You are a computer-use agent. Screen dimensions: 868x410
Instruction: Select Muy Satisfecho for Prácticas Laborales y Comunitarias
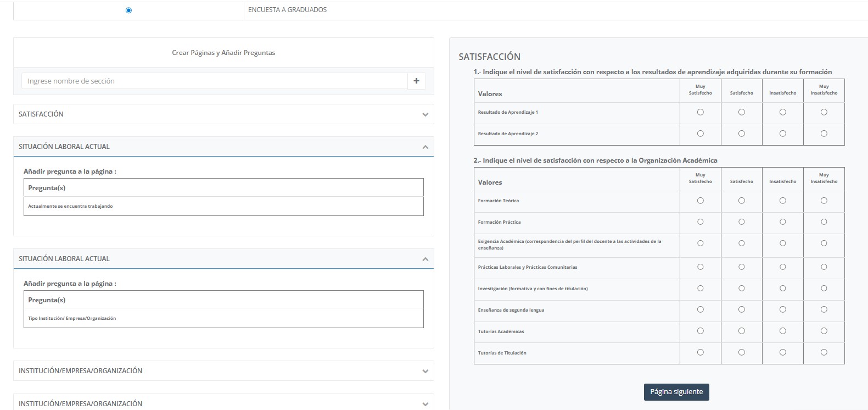(x=700, y=267)
